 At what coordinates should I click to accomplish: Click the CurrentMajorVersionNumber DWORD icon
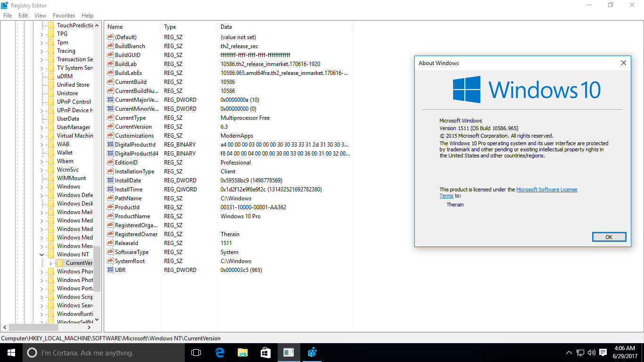(x=110, y=100)
